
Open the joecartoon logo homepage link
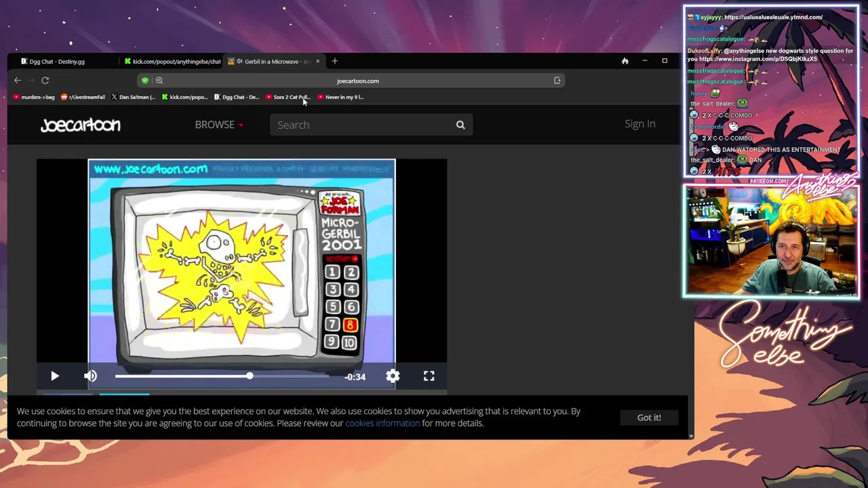[x=81, y=125]
